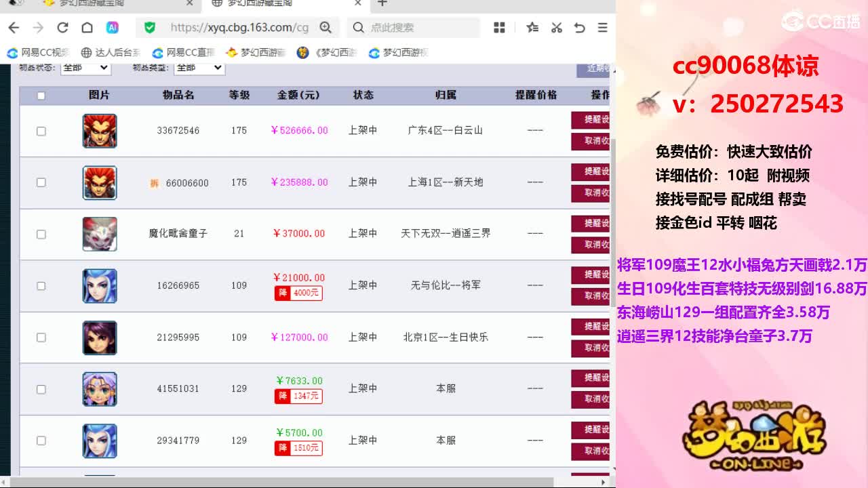The width and height of the screenshot is (868, 488).
Task: Click the 点此搜索 search box
Action: click(x=414, y=28)
